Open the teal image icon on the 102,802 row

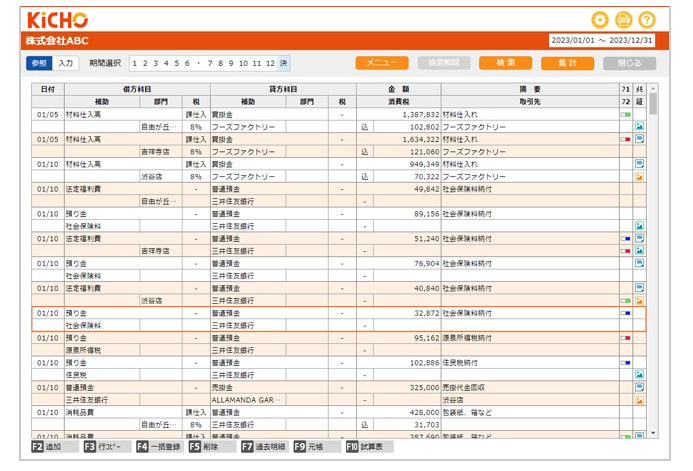coord(639,127)
